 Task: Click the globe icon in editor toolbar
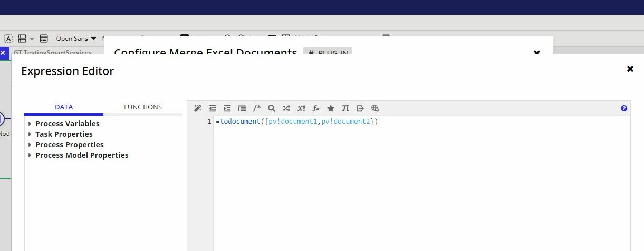point(375,108)
